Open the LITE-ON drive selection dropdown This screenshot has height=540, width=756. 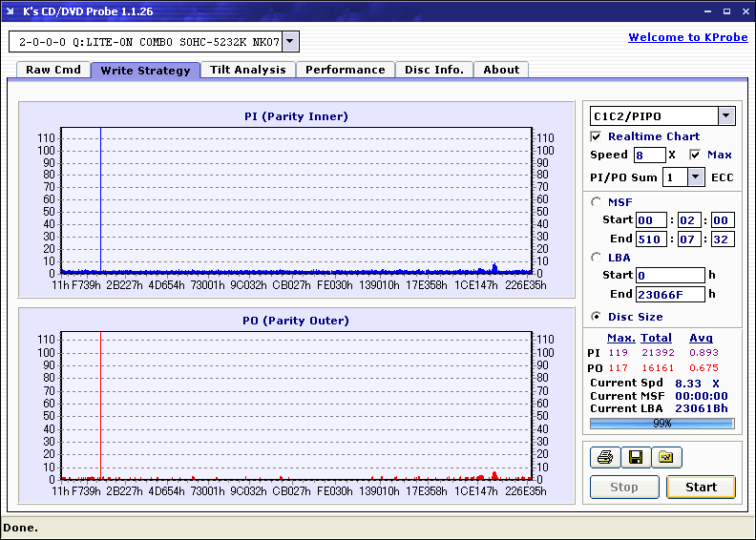pos(291,42)
